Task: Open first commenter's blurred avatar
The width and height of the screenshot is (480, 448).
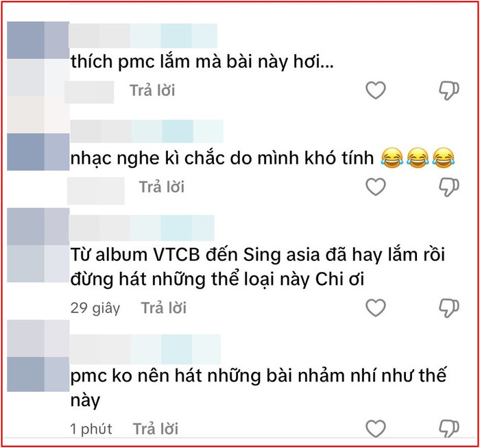Action: tap(38, 59)
